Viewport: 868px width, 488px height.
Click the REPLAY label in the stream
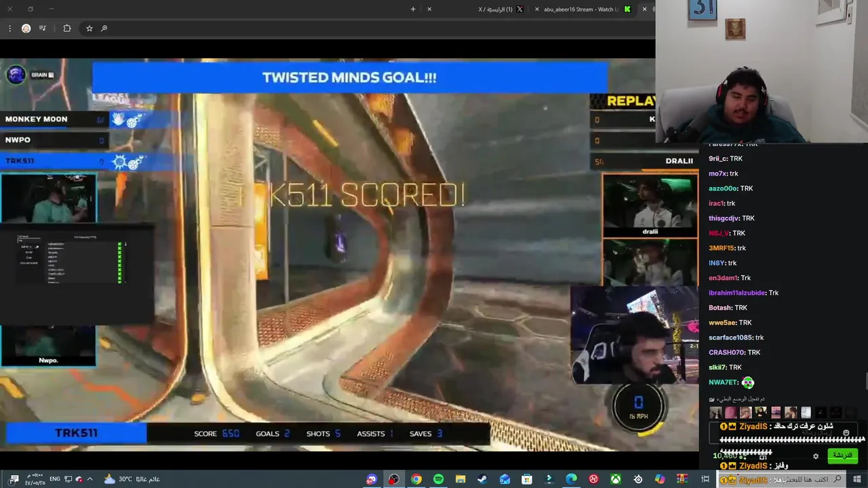tap(631, 101)
